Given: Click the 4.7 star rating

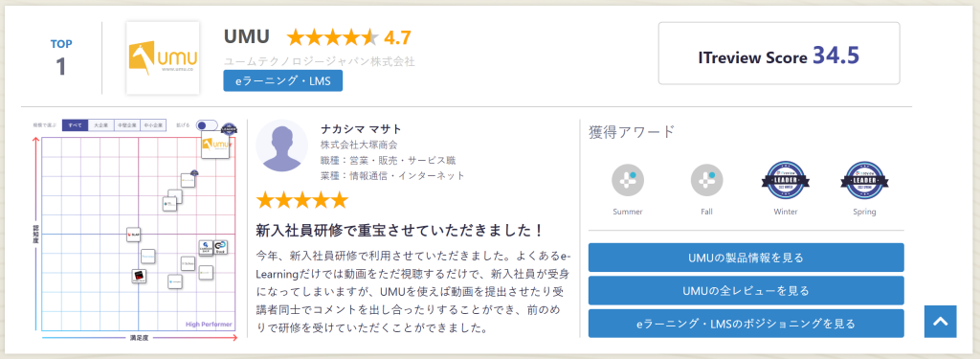Looking at the screenshot, I should 348,38.
